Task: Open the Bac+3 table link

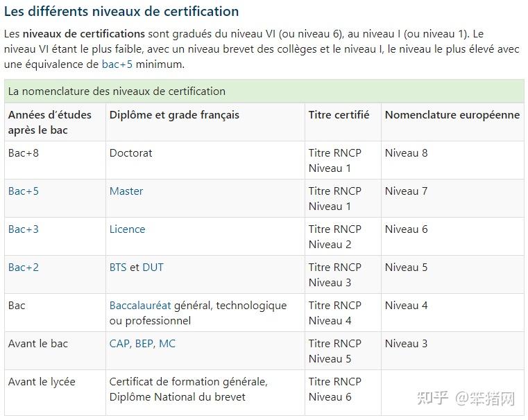Action: (x=24, y=229)
